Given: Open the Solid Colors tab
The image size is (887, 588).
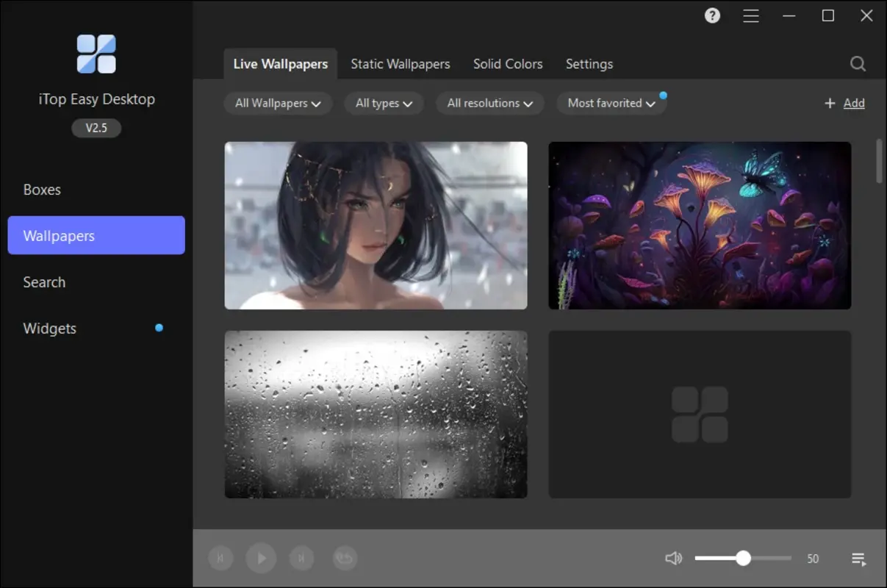Looking at the screenshot, I should (508, 64).
